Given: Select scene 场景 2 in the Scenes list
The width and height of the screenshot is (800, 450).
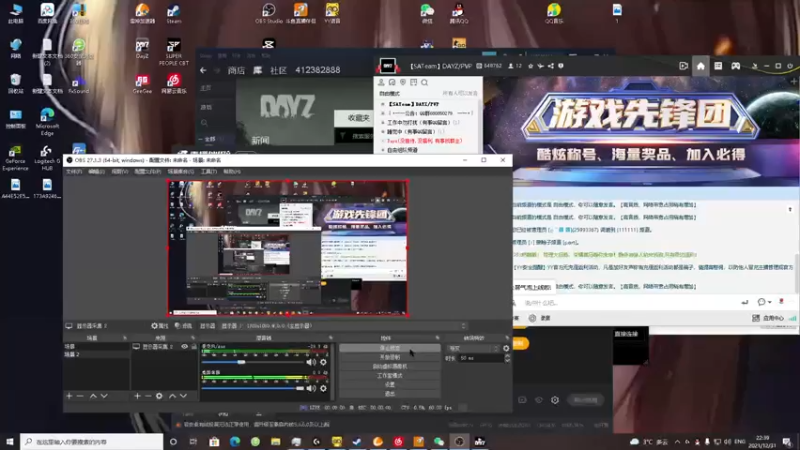Looking at the screenshot, I should 96,354.
